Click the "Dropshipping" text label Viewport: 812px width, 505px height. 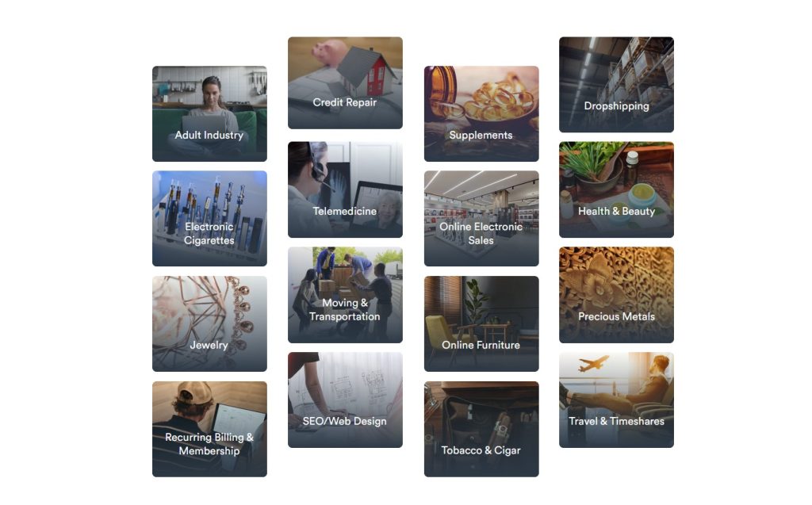click(x=616, y=106)
